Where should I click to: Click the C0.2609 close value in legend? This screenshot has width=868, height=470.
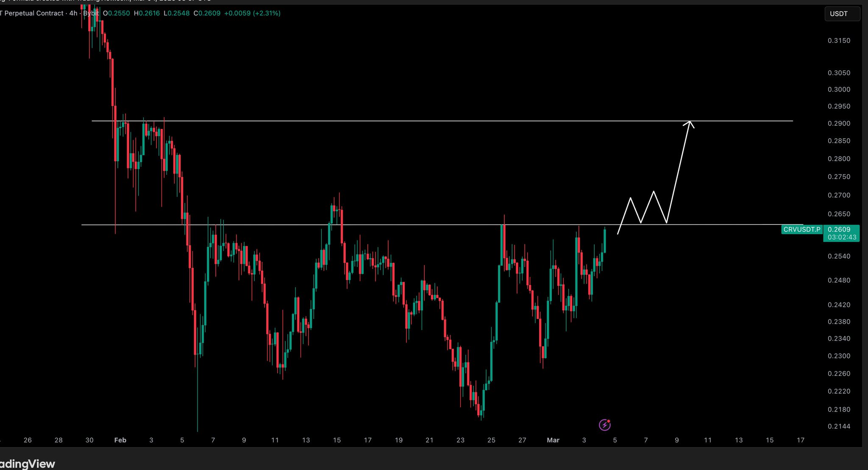207,13
